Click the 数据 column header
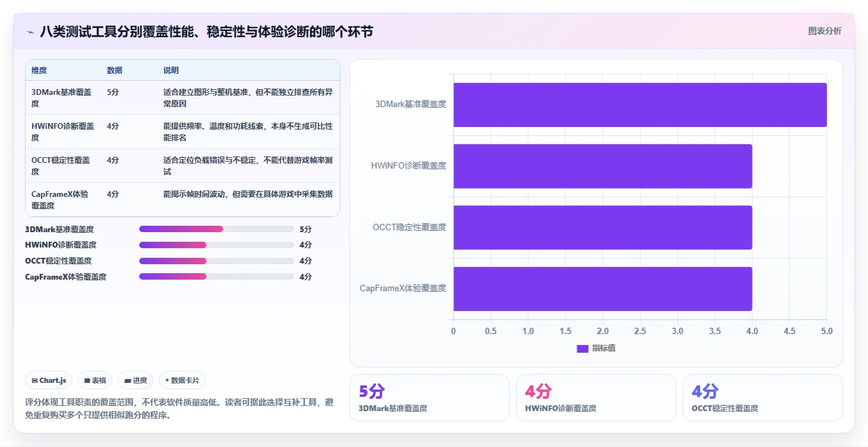Screen dimensions: 868x447 point(115,71)
